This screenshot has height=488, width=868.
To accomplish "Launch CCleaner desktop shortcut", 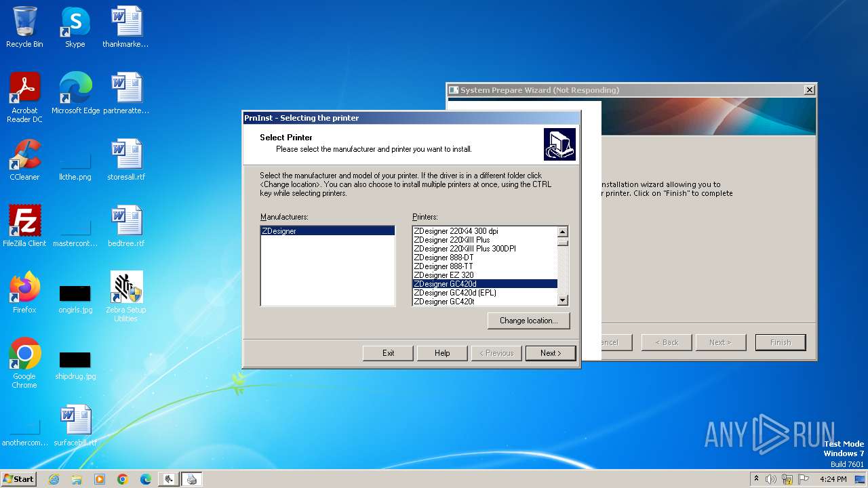I will (24, 160).
